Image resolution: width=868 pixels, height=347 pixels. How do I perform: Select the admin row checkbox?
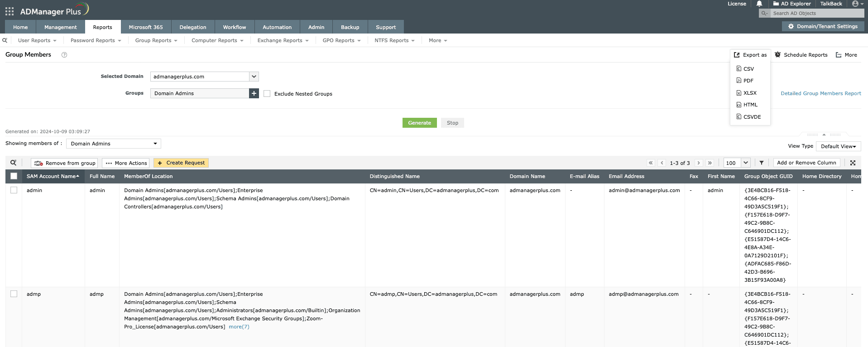tap(14, 190)
